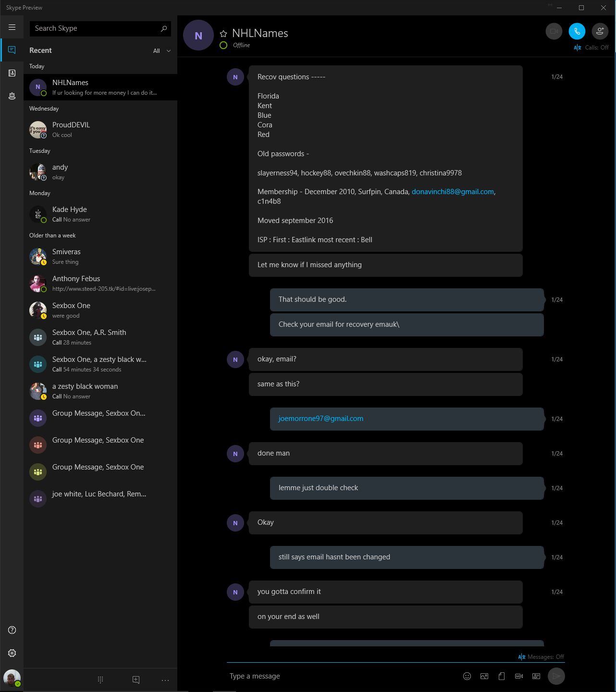Open the 'Group Message, Sexbox On...' chat
The height and width of the screenshot is (692, 616).
pos(100,418)
